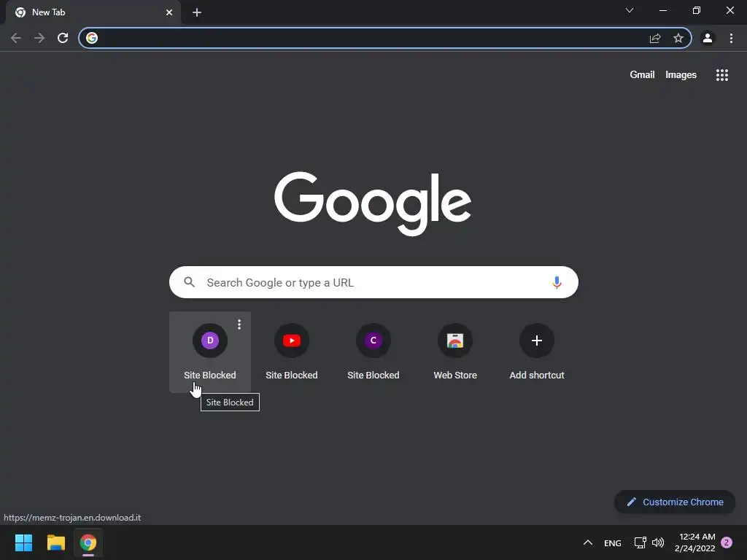Screen dimensions: 747x560
Task: Click the magnifier icon in search box
Action: pos(190,282)
